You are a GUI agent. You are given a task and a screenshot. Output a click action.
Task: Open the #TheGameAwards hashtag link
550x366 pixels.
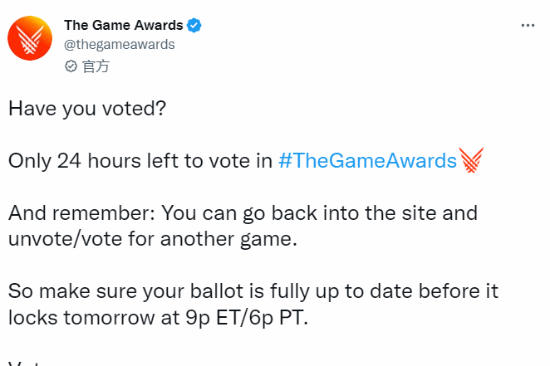[367, 161]
